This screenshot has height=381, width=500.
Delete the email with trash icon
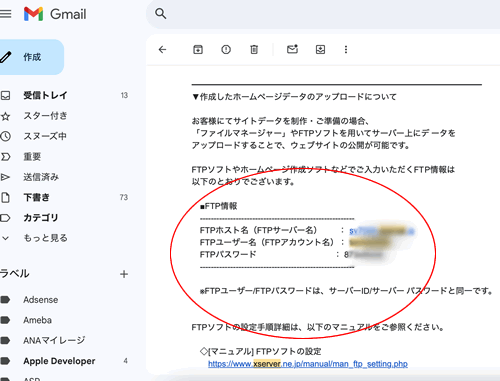tap(254, 50)
